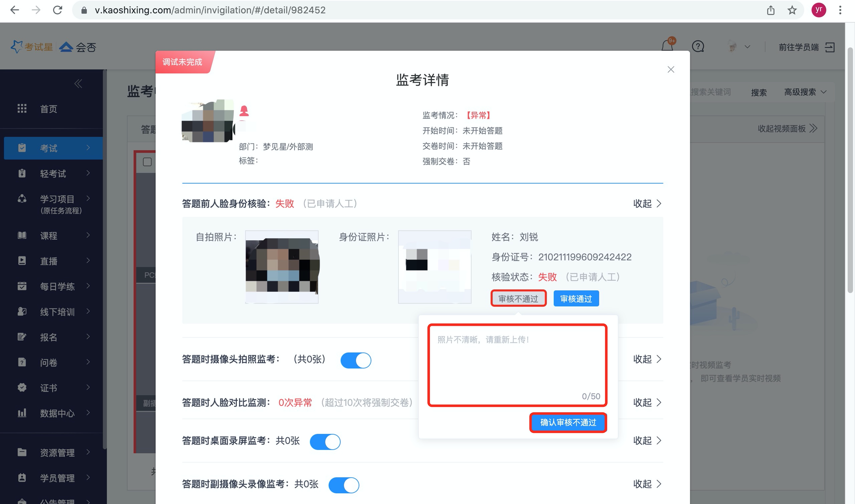The height and width of the screenshot is (504, 855).
Task: Turn off 答题时副摄像头录像监考 switch
Action: 344,485
